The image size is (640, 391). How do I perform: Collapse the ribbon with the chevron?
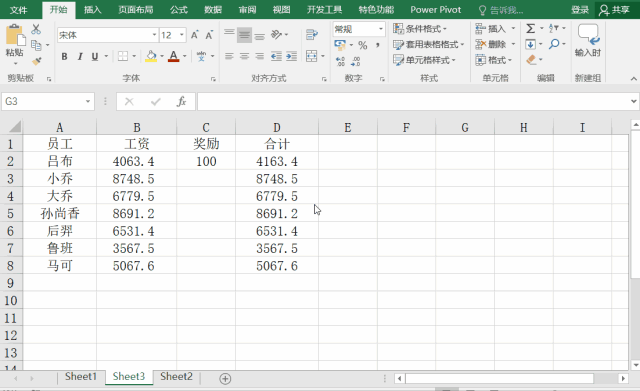633,78
